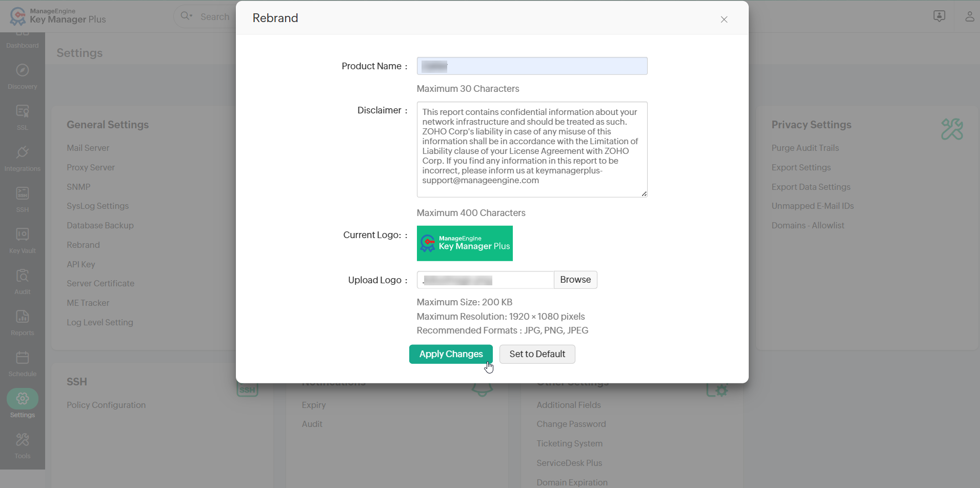980x488 pixels.
Task: Click the Key Manager Plus header logo
Action: coord(58,16)
